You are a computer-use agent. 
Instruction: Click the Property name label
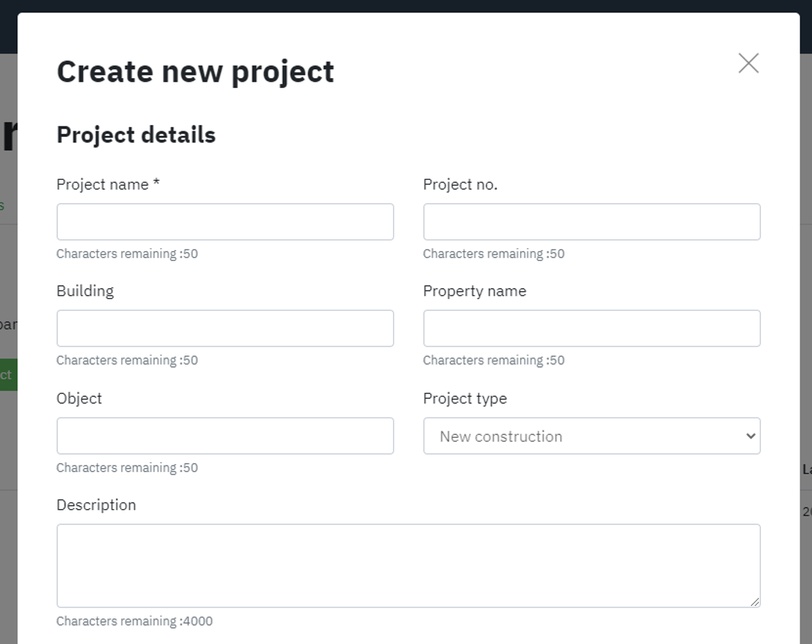[474, 291]
